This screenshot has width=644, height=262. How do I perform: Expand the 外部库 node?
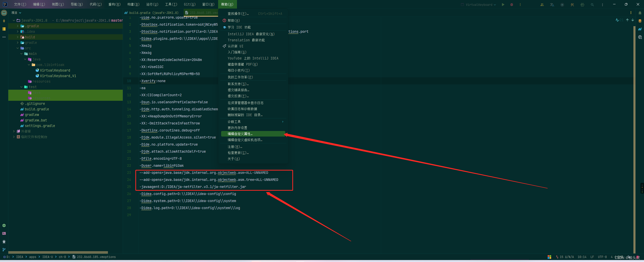coord(14,131)
